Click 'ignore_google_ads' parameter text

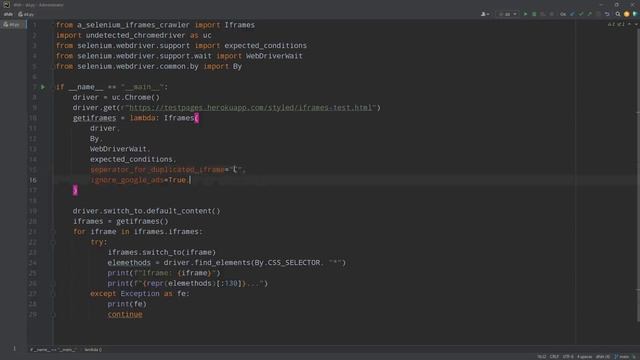(127, 180)
